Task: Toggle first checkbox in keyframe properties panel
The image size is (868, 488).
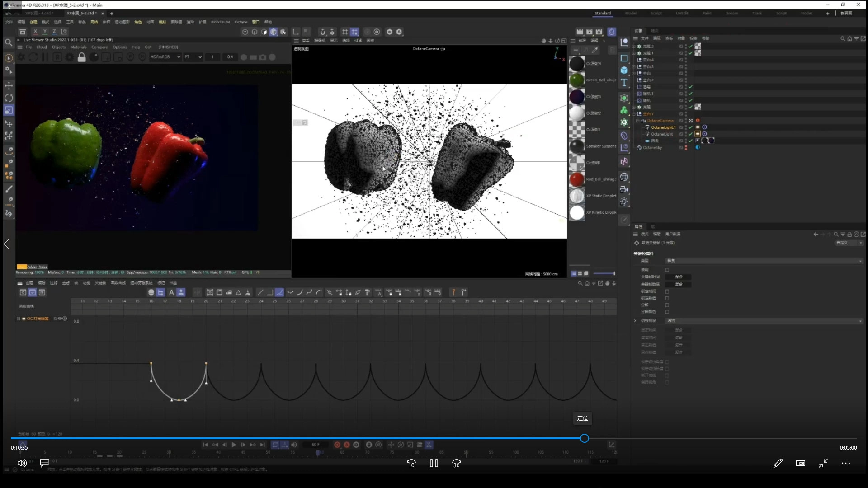Action: point(667,270)
